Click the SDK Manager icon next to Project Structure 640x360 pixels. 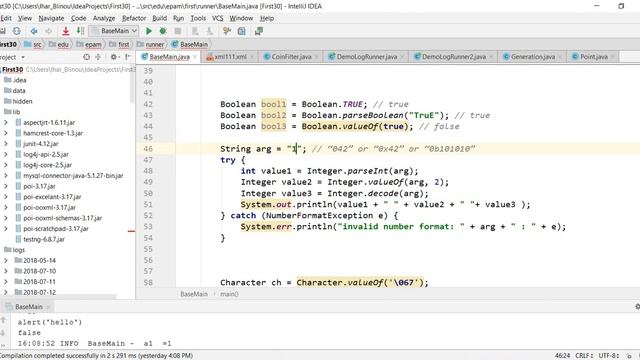tap(242, 31)
